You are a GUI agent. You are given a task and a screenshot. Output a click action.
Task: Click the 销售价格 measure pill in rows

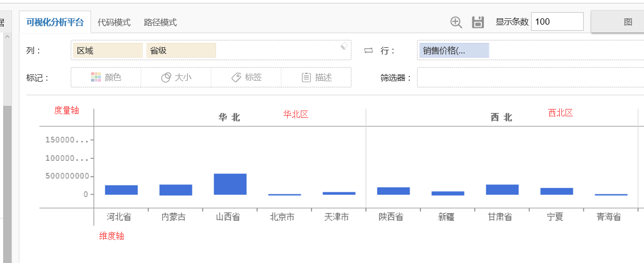point(454,50)
